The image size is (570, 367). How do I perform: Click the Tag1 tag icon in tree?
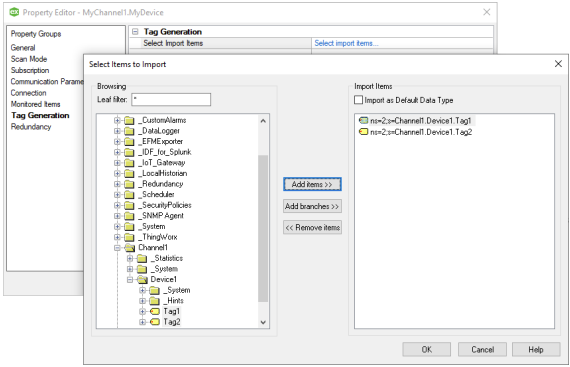155,311
